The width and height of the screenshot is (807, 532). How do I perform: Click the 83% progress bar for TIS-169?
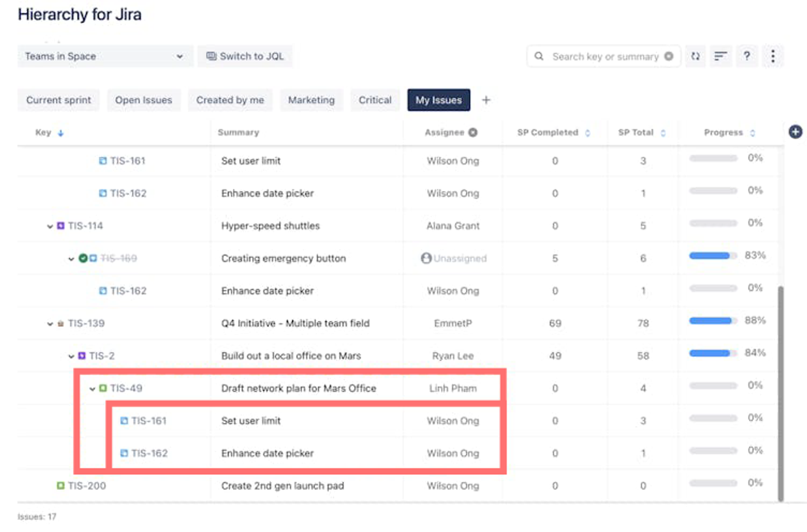(713, 256)
